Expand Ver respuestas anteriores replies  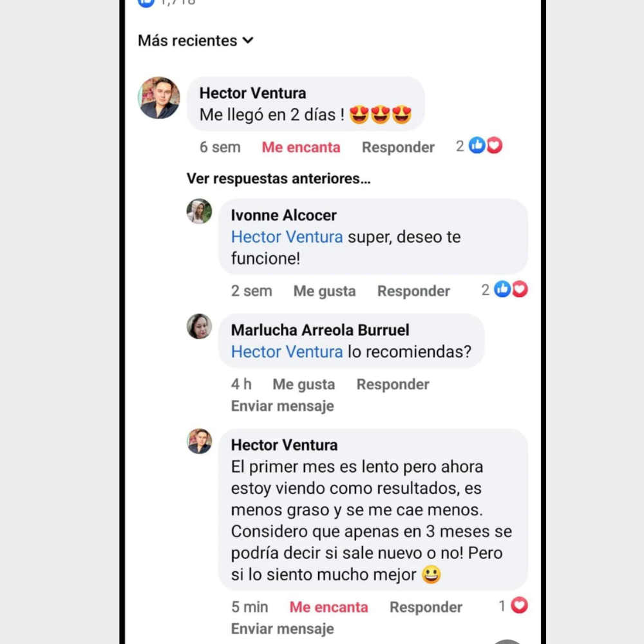pyautogui.click(x=278, y=178)
